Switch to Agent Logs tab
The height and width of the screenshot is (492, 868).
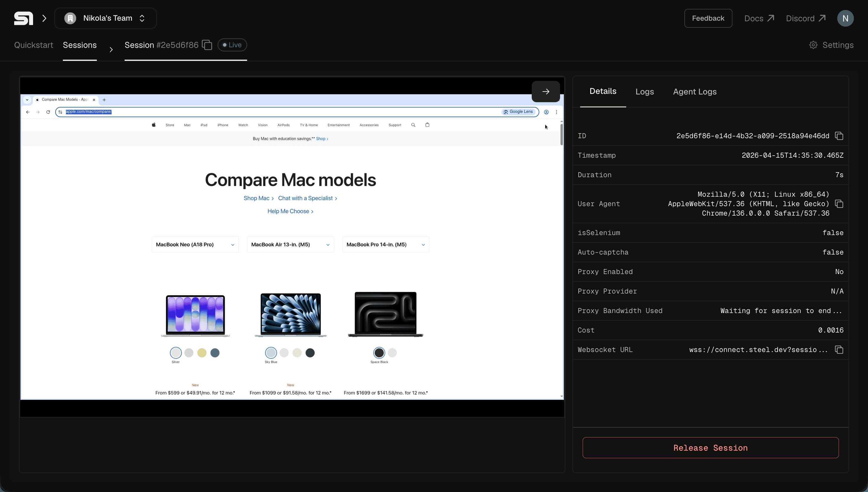(694, 92)
